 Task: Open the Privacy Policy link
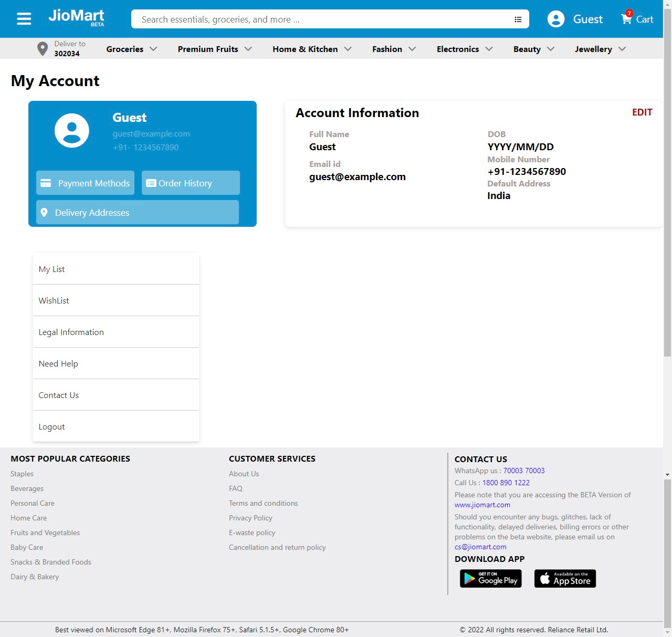250,518
